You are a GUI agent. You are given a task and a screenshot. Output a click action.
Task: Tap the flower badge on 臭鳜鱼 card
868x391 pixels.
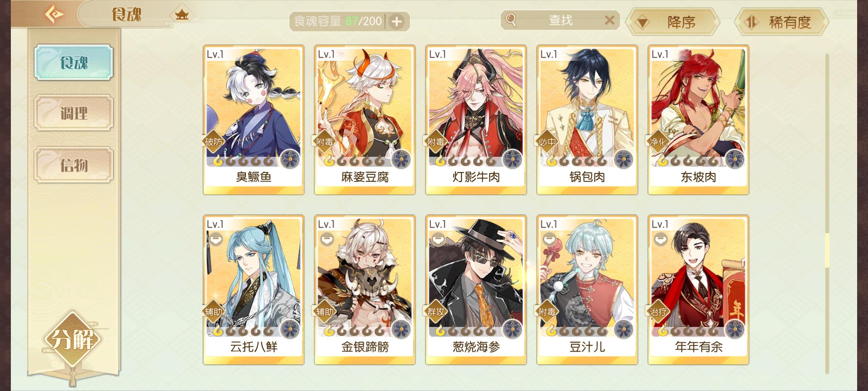(x=290, y=160)
